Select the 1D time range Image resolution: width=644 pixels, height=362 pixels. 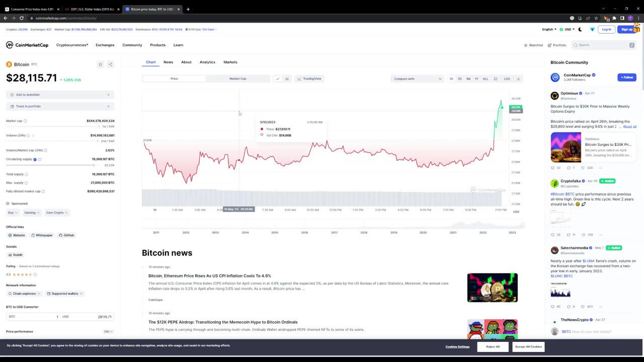[x=451, y=78]
